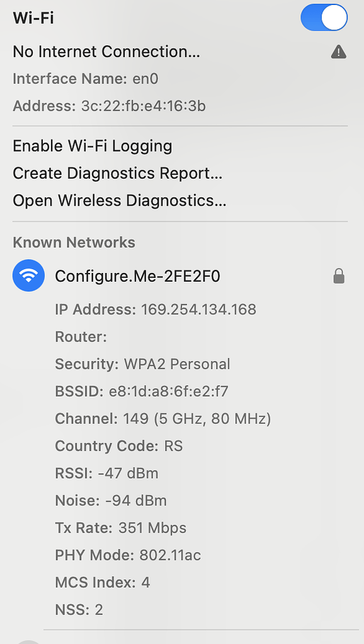Viewport: 364px width, 644px height.
Task: Toggle the Configure.Me-2FE2F0 known network entry
Action: pyautogui.click(x=137, y=275)
